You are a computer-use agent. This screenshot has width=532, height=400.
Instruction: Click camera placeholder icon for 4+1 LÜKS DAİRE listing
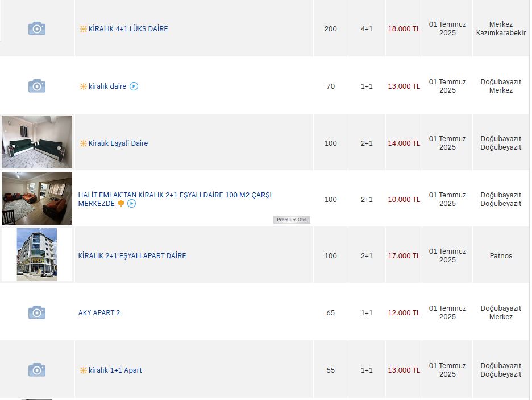pos(36,28)
